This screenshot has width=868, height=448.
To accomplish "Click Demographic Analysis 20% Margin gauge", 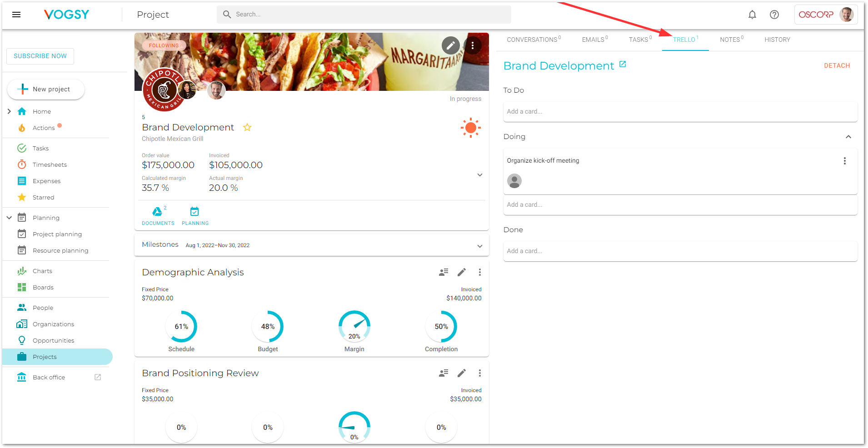I will click(x=354, y=326).
